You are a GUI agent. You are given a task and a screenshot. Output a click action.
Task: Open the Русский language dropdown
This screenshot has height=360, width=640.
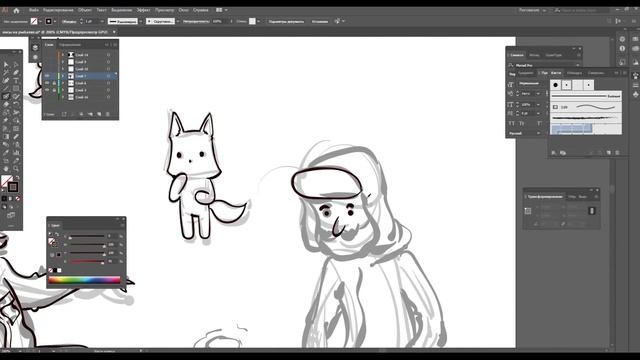coord(538,133)
